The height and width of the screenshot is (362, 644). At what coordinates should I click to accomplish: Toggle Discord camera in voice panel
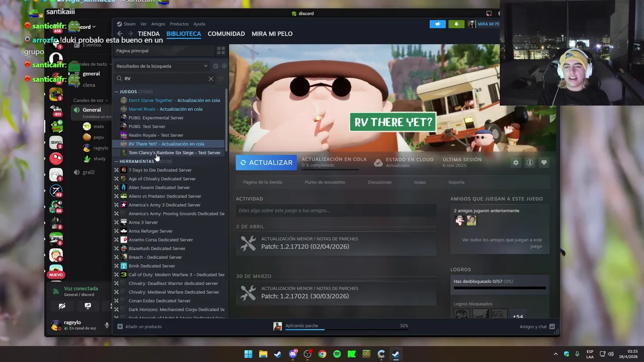coord(62,306)
